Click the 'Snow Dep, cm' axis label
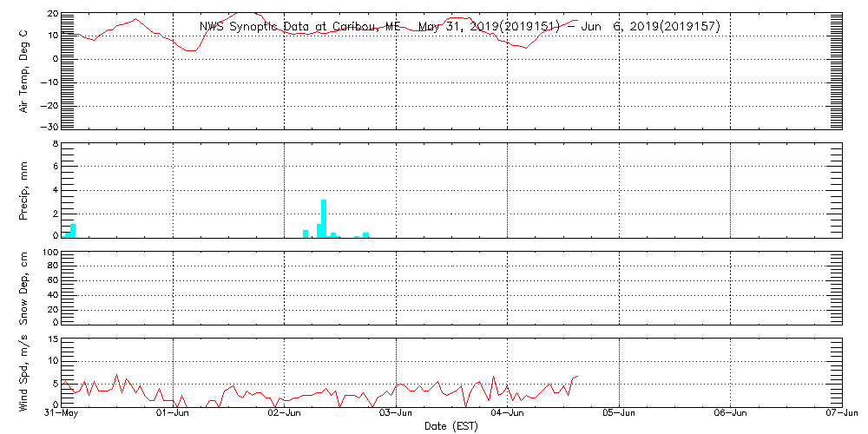Screen dimensions: 868x434 point(24,288)
